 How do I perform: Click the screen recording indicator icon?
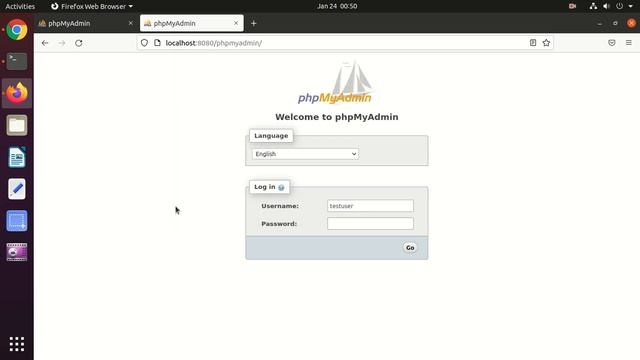[x=572, y=6]
